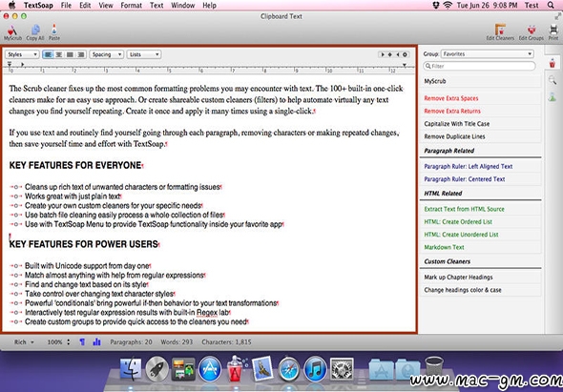This screenshot has width=563, height=392.
Task: Apply Paragraph Ruler: Centered Text
Action: (480, 178)
